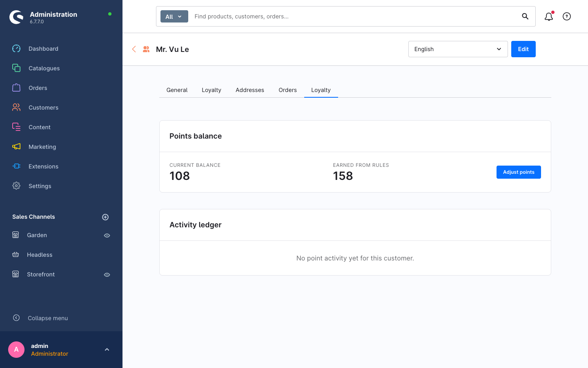Click the earned from rules value 158
588x368 pixels.
[x=343, y=176]
